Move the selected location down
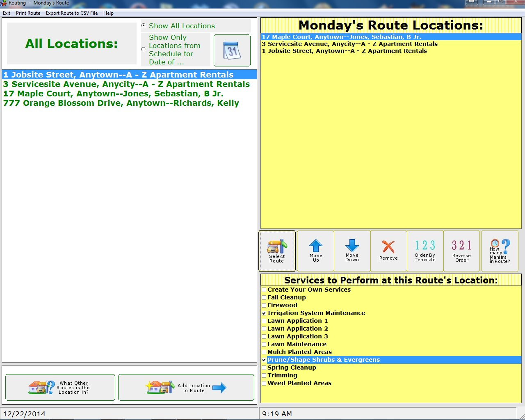 352,250
